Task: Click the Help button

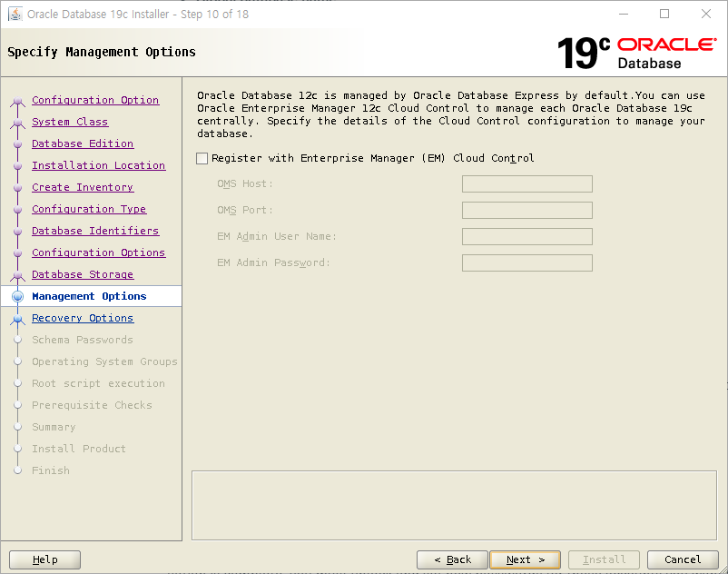Action: click(45, 559)
